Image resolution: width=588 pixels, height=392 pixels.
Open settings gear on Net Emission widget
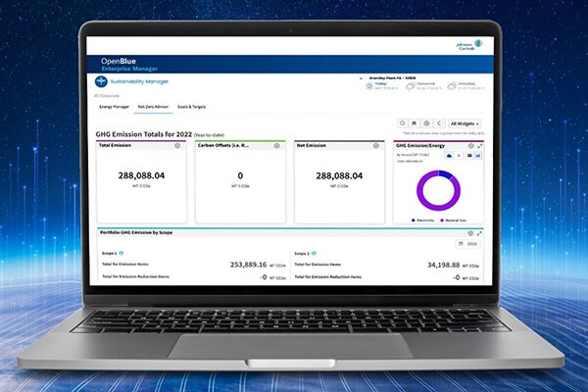[x=377, y=145]
